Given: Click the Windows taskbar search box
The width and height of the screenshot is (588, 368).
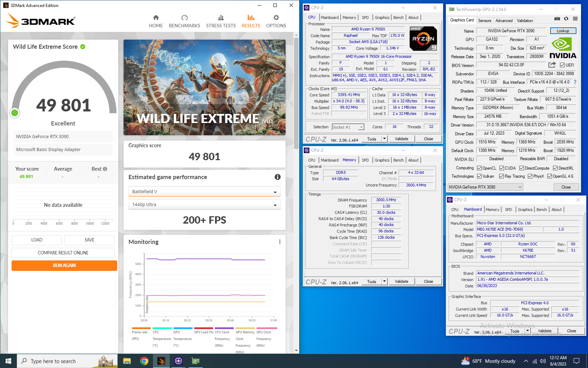Looking at the screenshot, I should tap(68, 361).
